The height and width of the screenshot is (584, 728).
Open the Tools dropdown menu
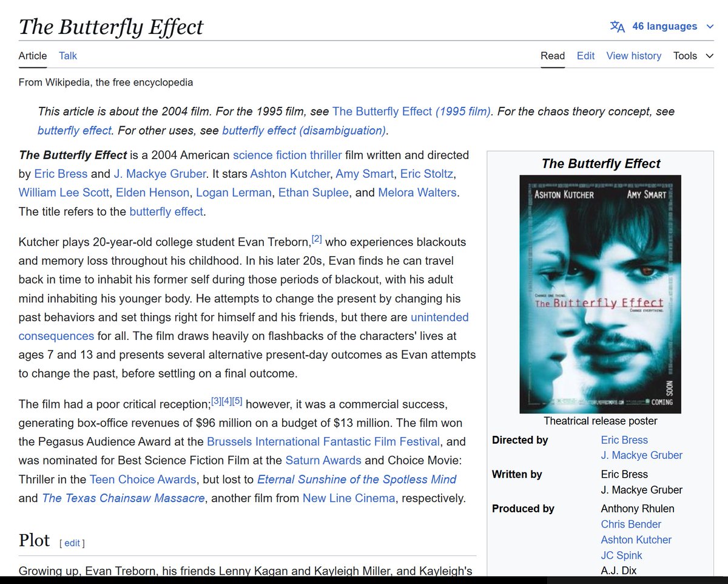tap(693, 56)
